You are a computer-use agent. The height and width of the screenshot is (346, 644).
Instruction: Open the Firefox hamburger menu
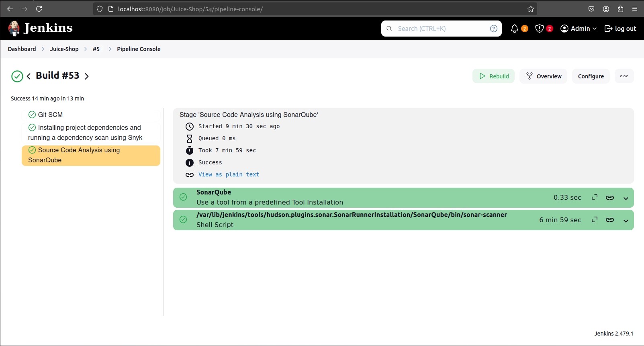(x=635, y=9)
